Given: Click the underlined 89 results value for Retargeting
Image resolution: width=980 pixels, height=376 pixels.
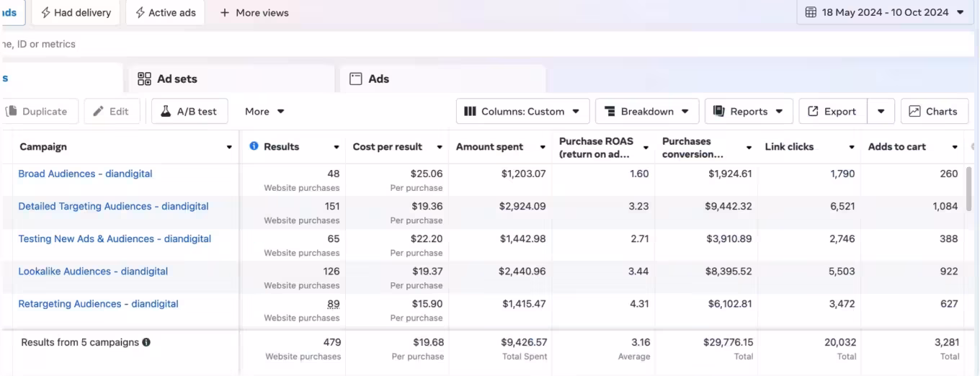Looking at the screenshot, I should click(333, 304).
